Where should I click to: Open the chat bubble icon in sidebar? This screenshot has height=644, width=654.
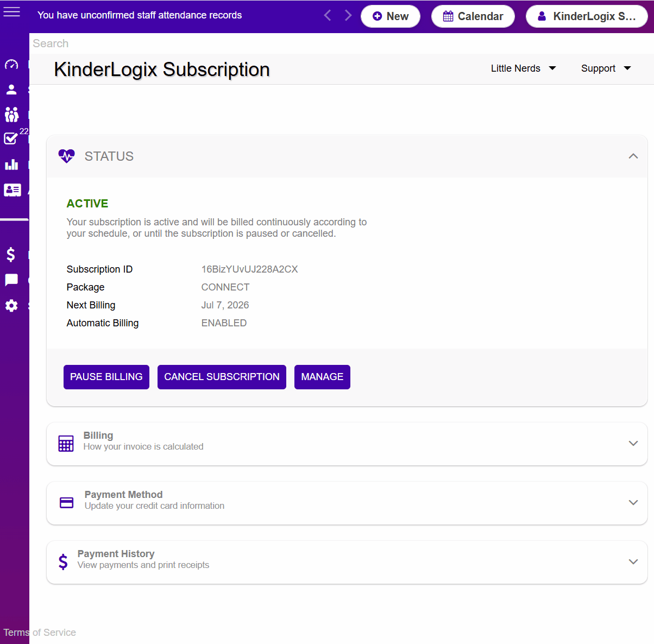pos(11,280)
